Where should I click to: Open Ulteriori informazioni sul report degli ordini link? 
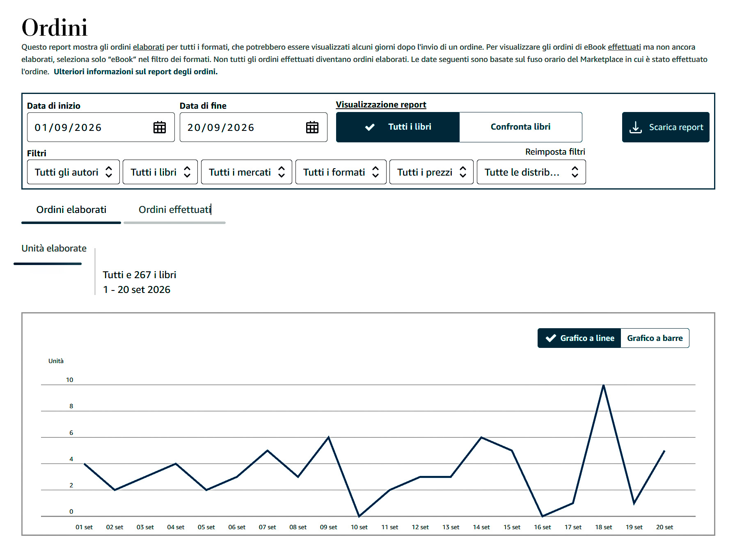pos(135,71)
